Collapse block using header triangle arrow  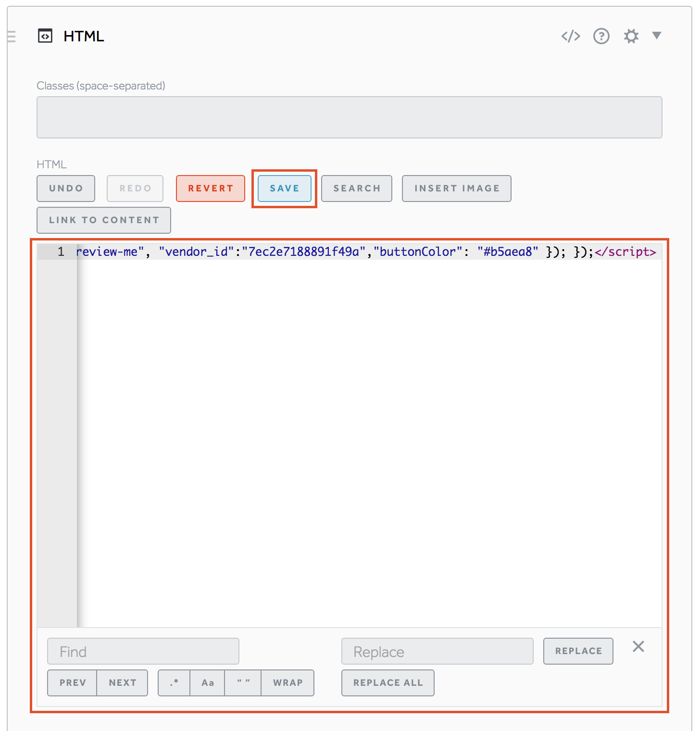657,35
